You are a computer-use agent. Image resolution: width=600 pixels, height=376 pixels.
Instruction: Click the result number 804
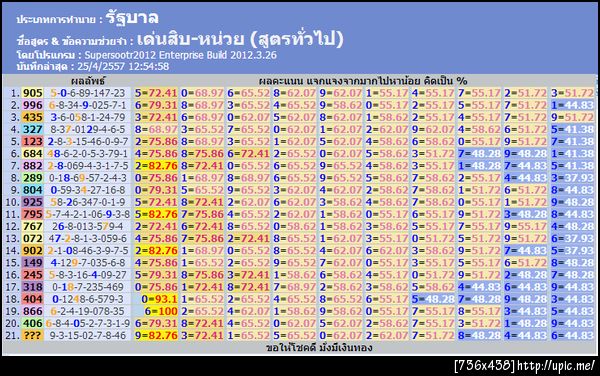[x=32, y=190]
